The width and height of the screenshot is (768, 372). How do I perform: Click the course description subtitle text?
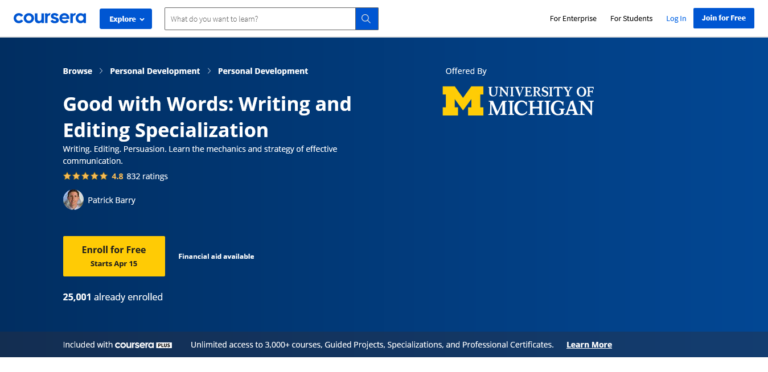point(200,155)
